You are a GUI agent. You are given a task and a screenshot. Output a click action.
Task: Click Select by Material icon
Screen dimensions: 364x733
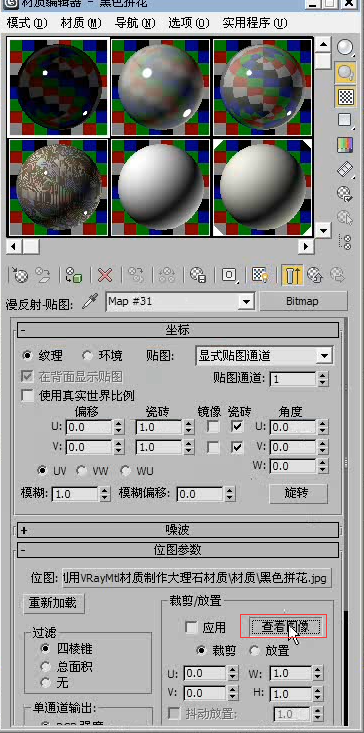pyautogui.click(x=345, y=218)
